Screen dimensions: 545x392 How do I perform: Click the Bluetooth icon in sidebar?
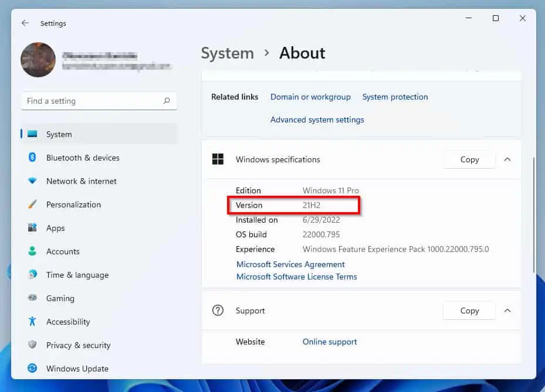pyautogui.click(x=32, y=157)
